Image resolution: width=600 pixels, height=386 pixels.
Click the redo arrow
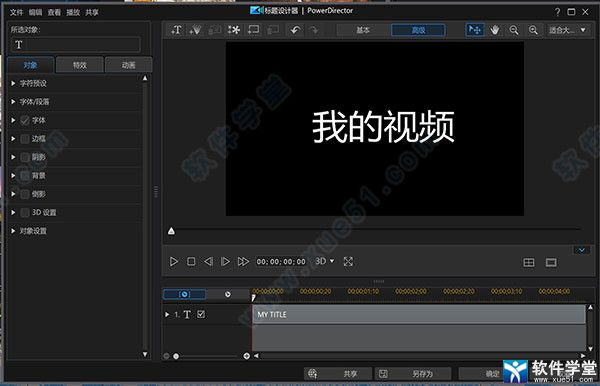coord(314,30)
